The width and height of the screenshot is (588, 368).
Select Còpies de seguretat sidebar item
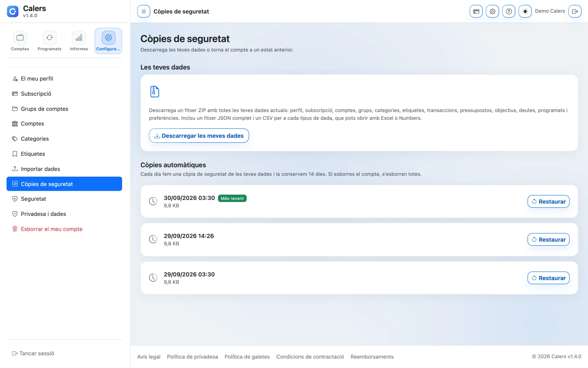pos(64,184)
